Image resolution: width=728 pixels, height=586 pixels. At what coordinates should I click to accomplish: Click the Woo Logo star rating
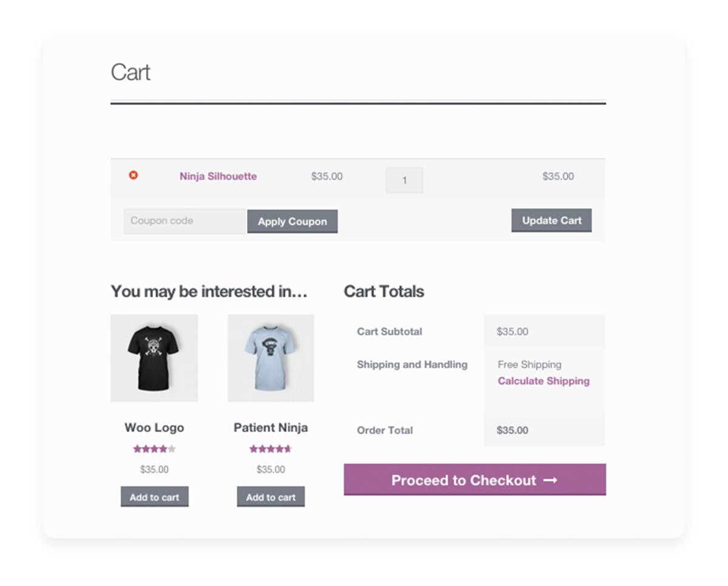[x=154, y=450]
